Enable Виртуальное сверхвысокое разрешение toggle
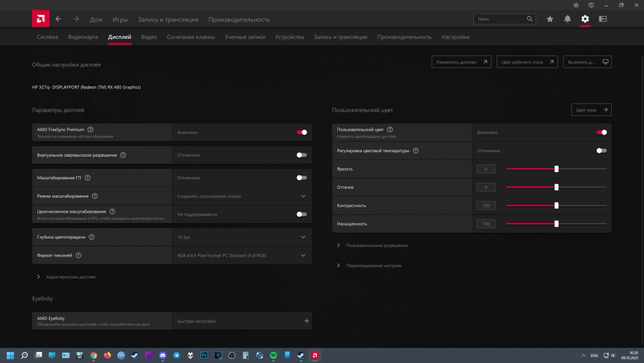Screen dimensions: 644x363 (301, 155)
